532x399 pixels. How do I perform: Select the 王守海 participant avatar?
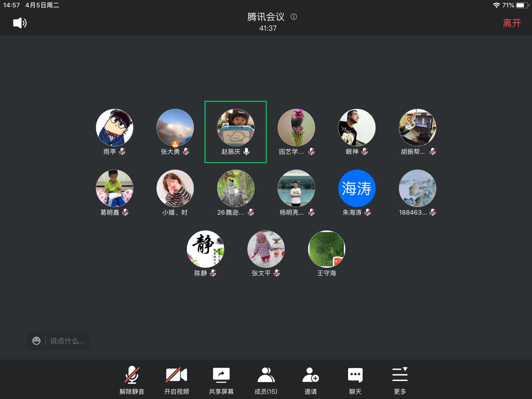click(x=327, y=249)
